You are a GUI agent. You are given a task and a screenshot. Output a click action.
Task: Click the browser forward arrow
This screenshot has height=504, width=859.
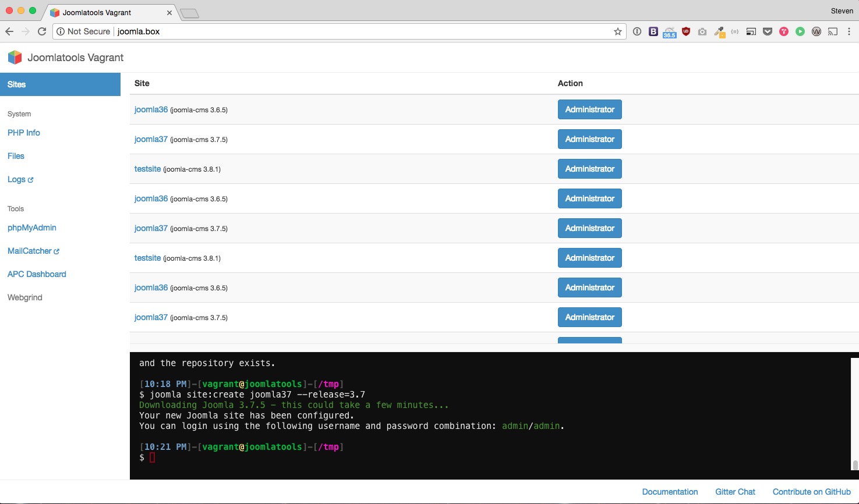tap(26, 31)
